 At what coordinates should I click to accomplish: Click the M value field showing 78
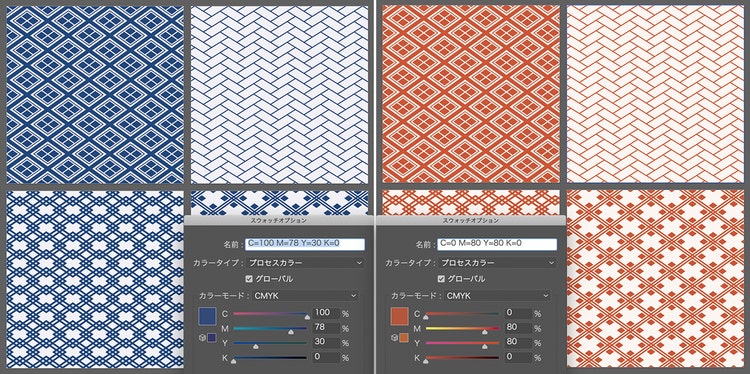click(x=326, y=328)
